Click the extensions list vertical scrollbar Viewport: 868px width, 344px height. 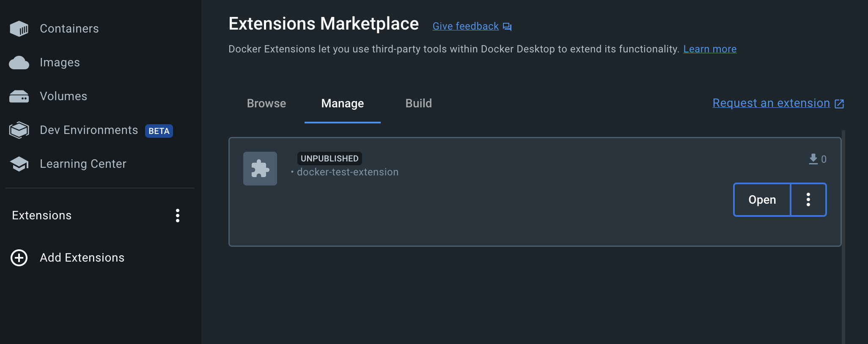tap(843, 237)
